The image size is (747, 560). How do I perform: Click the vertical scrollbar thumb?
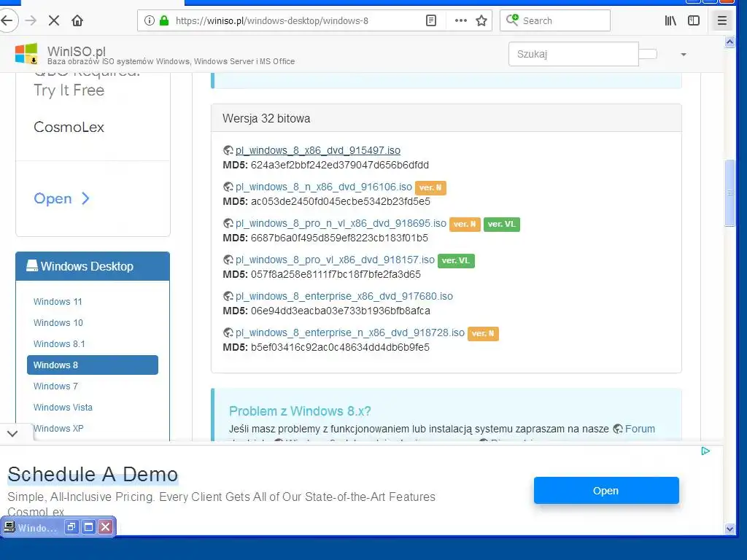tap(729, 193)
